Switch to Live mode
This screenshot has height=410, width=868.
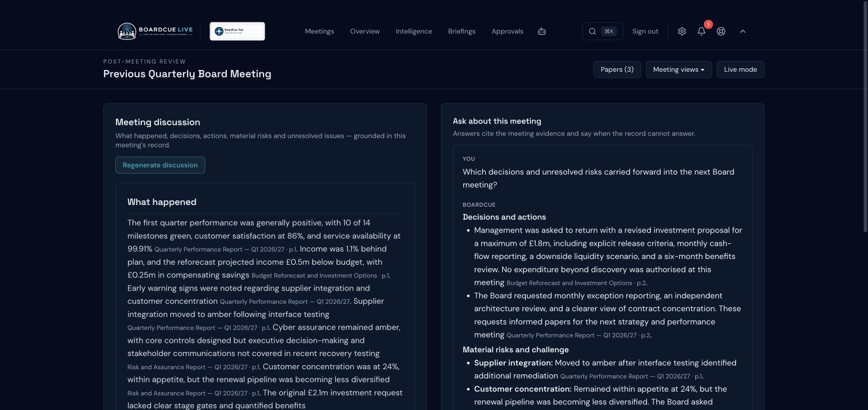point(741,69)
